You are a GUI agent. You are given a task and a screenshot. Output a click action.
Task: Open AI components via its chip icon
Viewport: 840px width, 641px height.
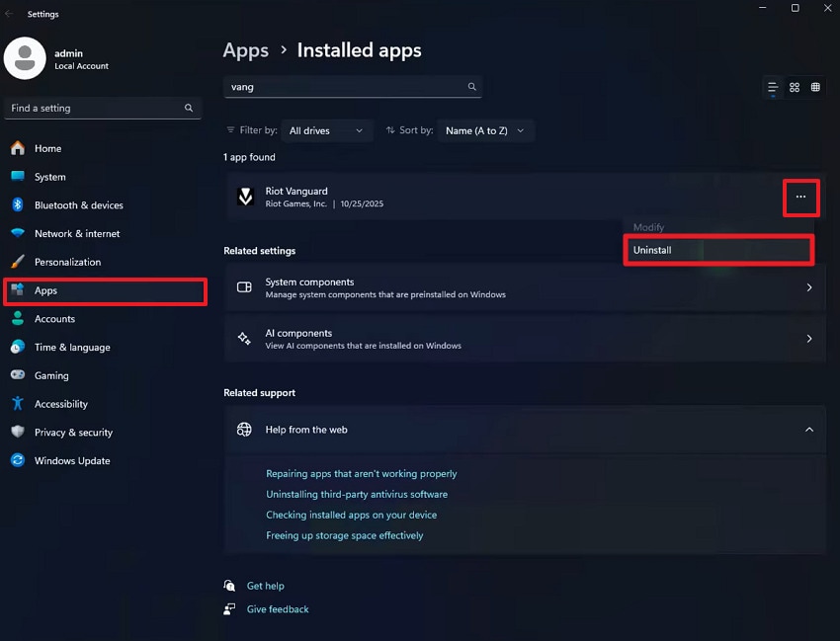[245, 339]
